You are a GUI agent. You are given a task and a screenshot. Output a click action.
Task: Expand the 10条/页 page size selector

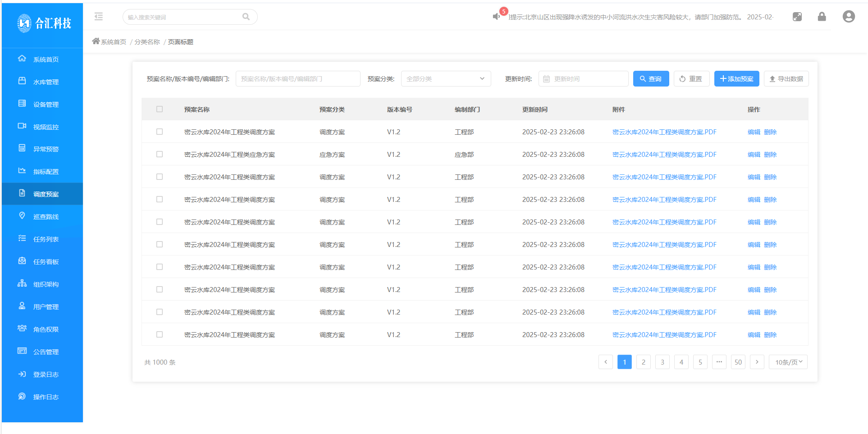(788, 362)
